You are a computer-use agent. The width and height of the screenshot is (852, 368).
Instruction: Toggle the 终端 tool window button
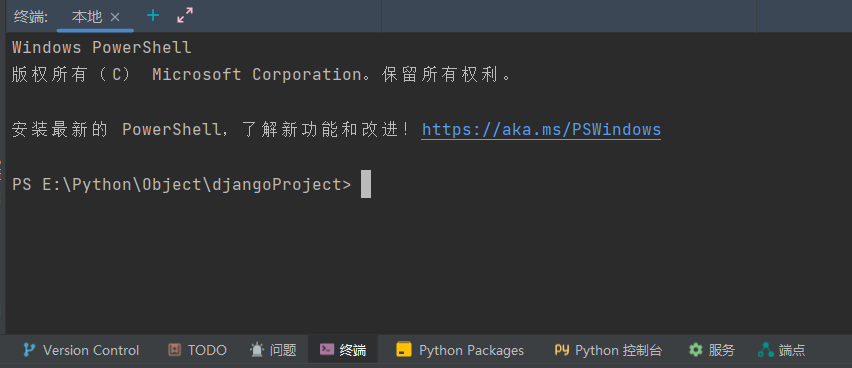coord(343,350)
